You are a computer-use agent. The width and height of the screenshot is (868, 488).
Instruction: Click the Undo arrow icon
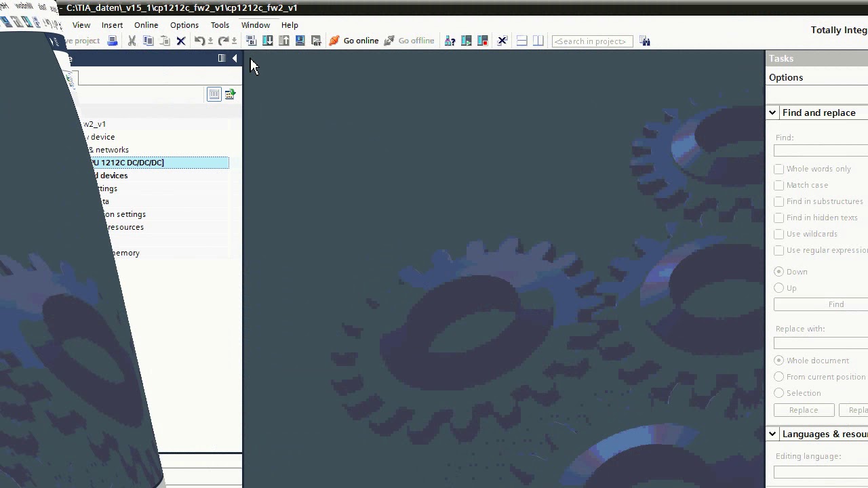tap(199, 41)
